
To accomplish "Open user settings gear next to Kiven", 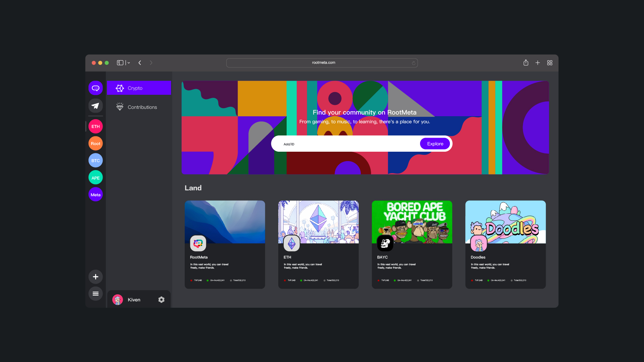I will coord(161,300).
